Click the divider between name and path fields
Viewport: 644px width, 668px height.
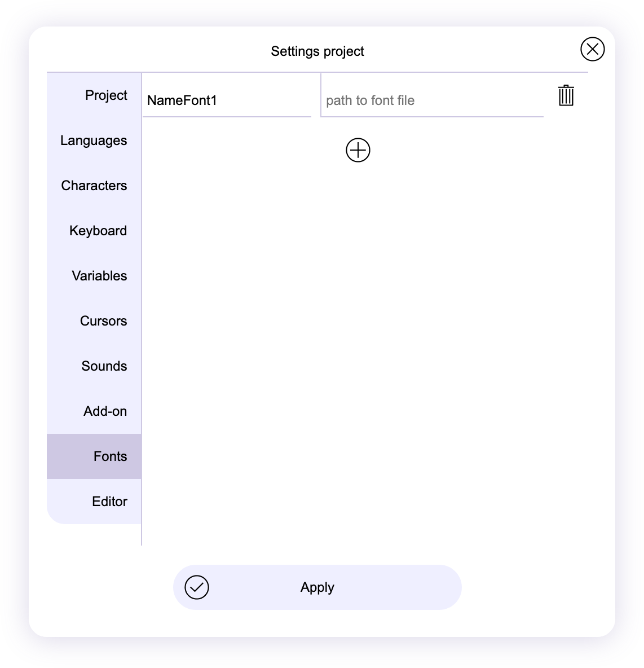click(x=321, y=95)
